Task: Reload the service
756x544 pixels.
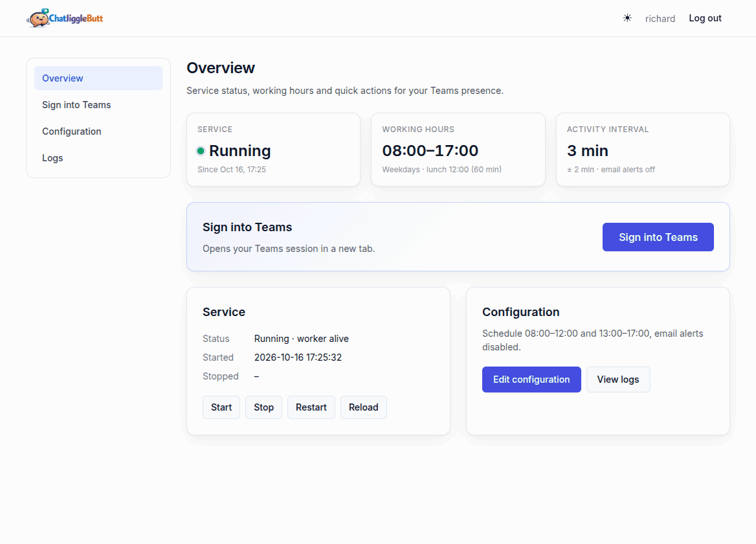Action: pos(364,407)
